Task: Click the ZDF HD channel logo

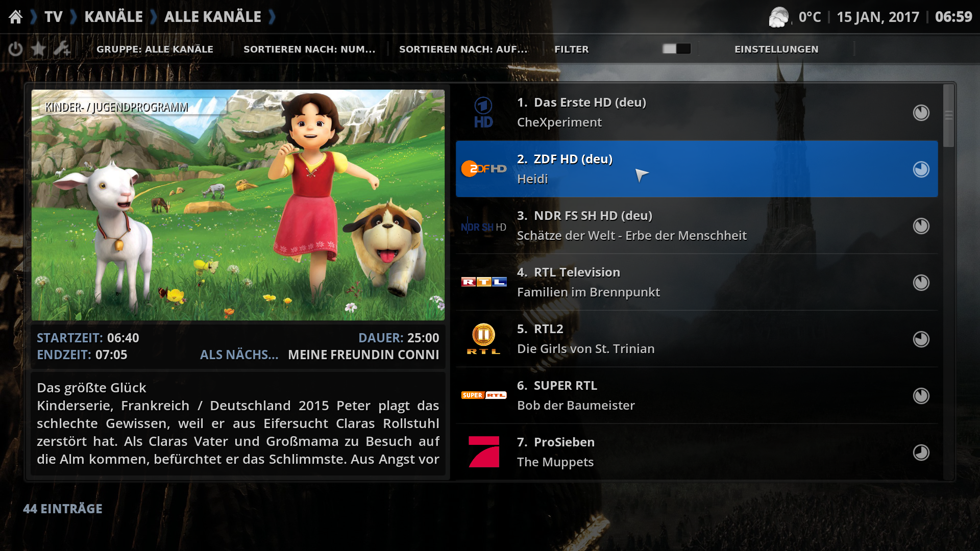Action: click(x=484, y=169)
